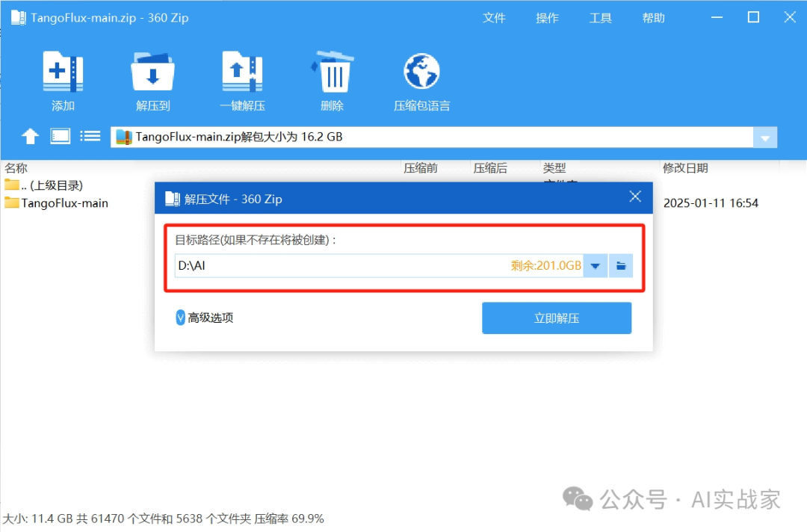Viewport: 807px width, 532px height.
Task: Sort by the 类型 column header
Action: [x=554, y=167]
